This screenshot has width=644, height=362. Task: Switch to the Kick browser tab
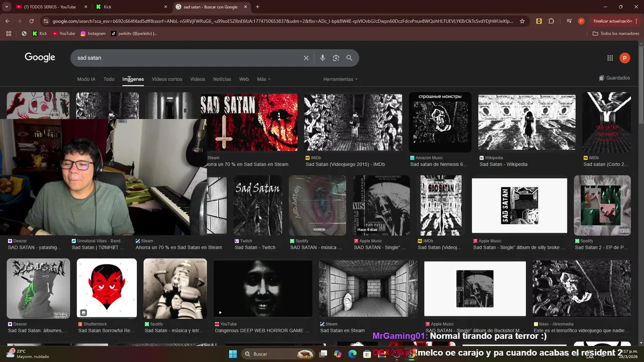coord(131,7)
